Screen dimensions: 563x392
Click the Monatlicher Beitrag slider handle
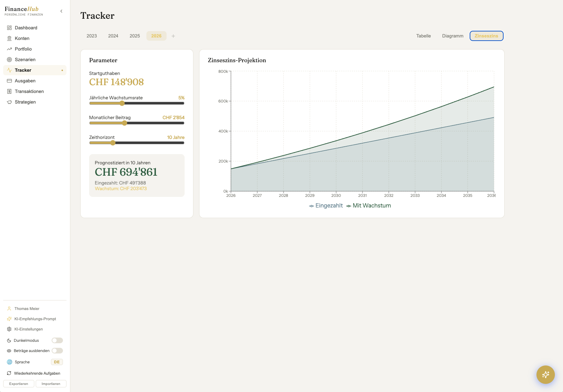124,123
